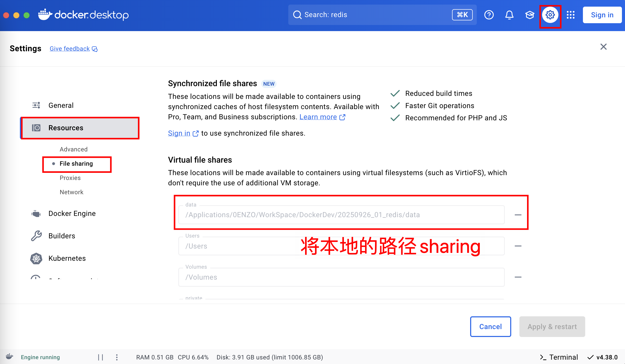Remove the data file share entry
The width and height of the screenshot is (625, 364).
tap(518, 215)
